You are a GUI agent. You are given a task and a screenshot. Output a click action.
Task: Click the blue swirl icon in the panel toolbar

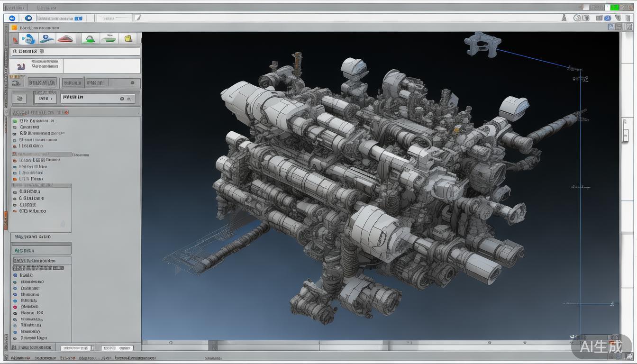point(28,39)
